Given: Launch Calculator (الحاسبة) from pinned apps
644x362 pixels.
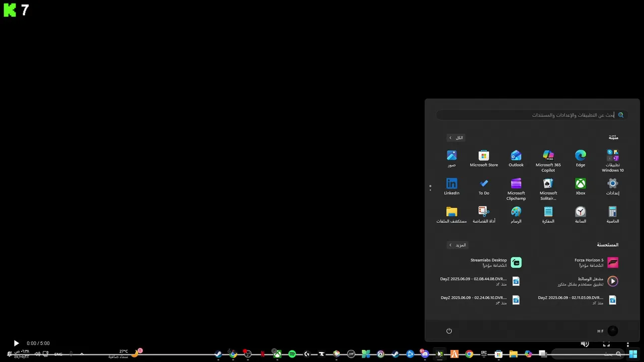Looking at the screenshot, I should (x=612, y=215).
